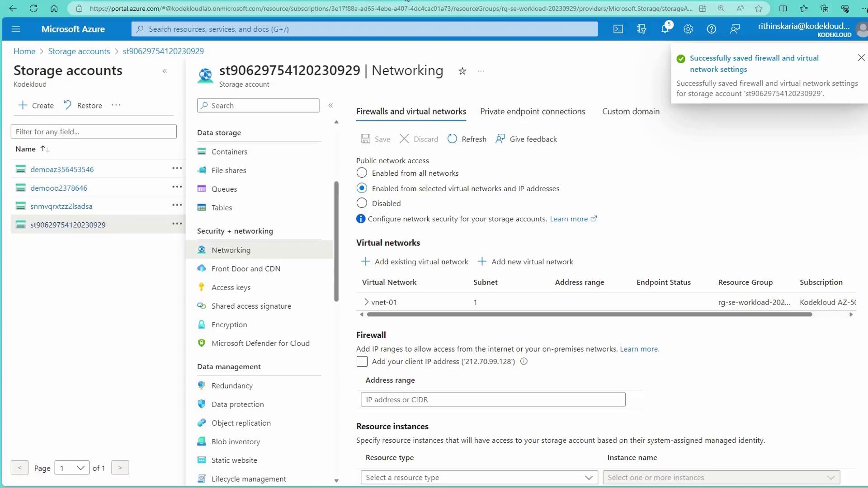The width and height of the screenshot is (868, 488).
Task: Open the page number dropdown
Action: pos(72,468)
